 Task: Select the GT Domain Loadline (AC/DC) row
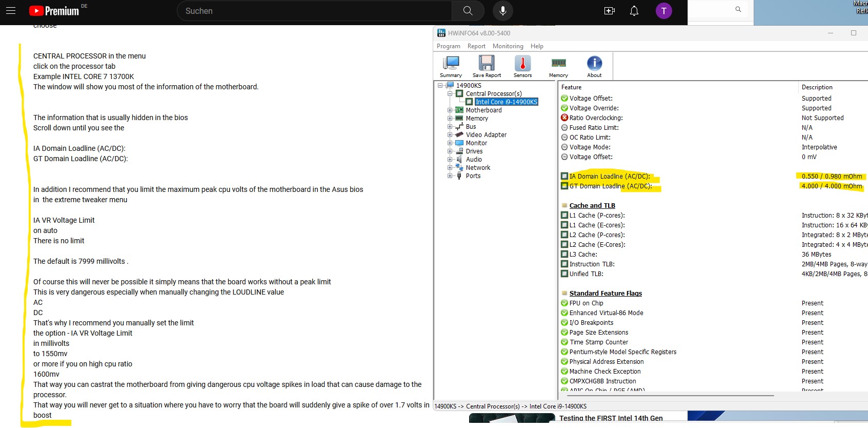714,186
